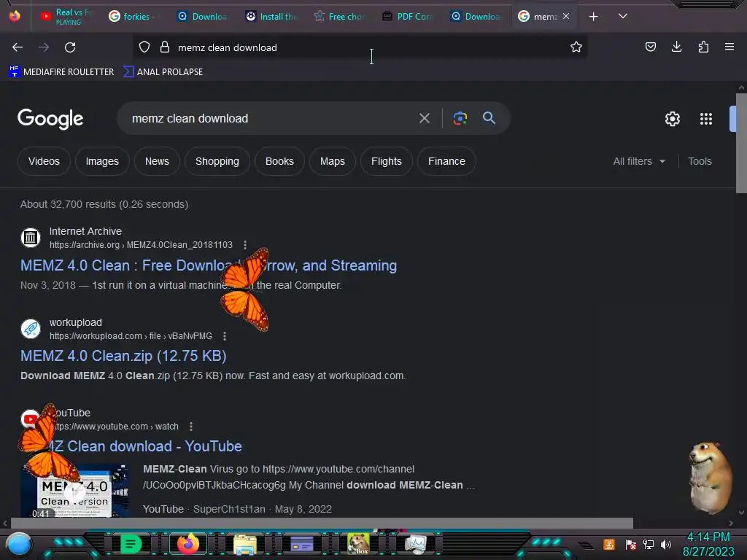
Task: Open a new browser tab
Action: (593, 17)
